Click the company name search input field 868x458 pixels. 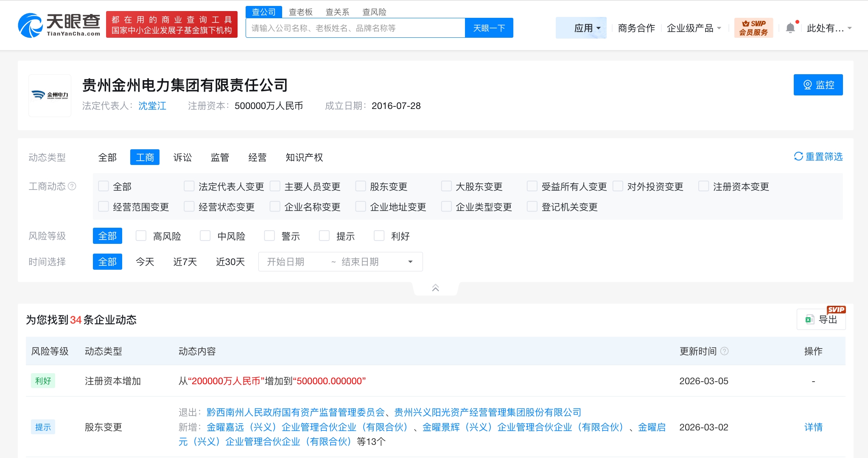pyautogui.click(x=356, y=28)
